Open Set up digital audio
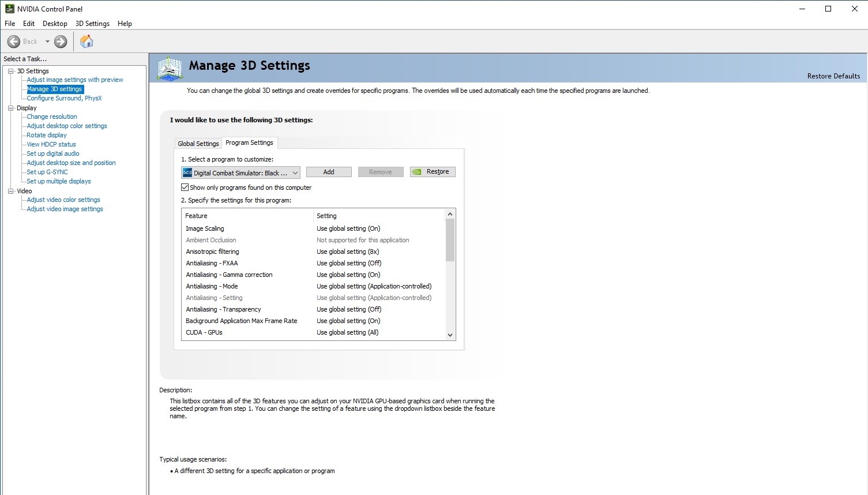 (53, 153)
